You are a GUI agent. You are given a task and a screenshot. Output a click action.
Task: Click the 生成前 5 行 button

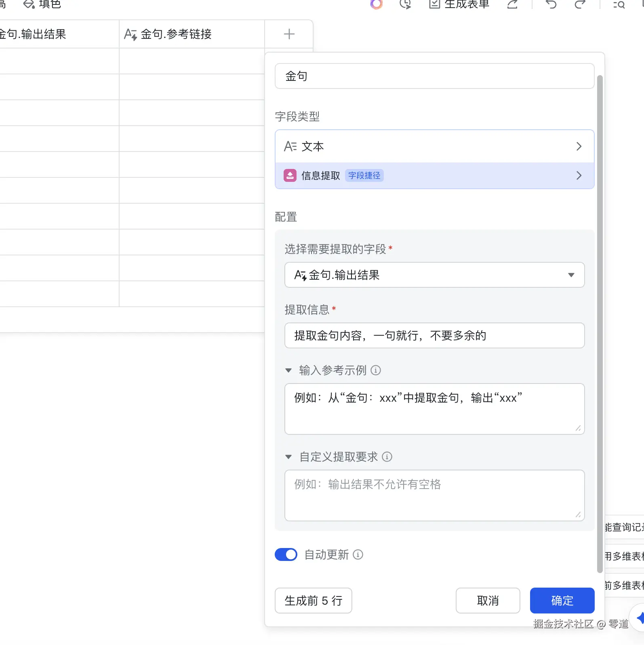[x=313, y=601]
